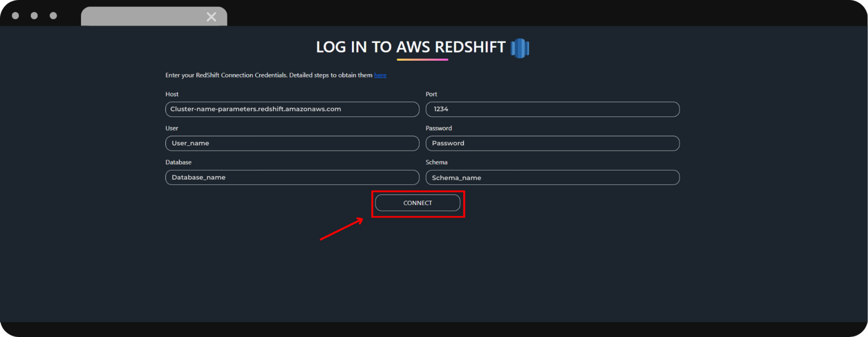
Task: Click the Schema field label
Action: (437, 163)
